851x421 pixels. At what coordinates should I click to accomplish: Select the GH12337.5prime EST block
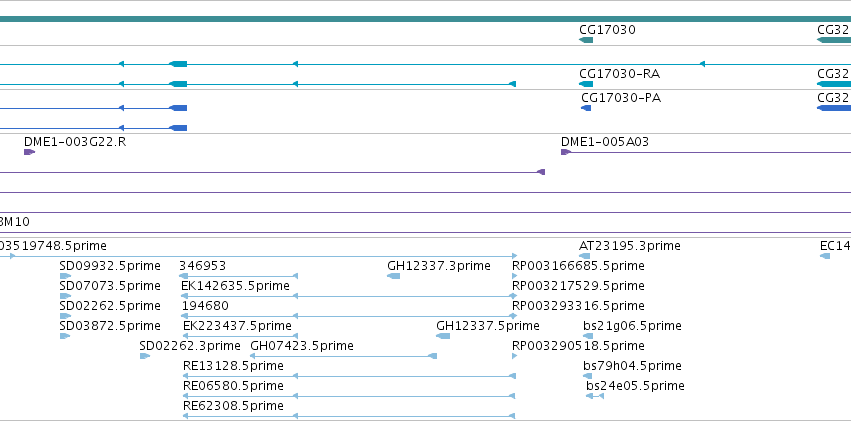(x=443, y=336)
